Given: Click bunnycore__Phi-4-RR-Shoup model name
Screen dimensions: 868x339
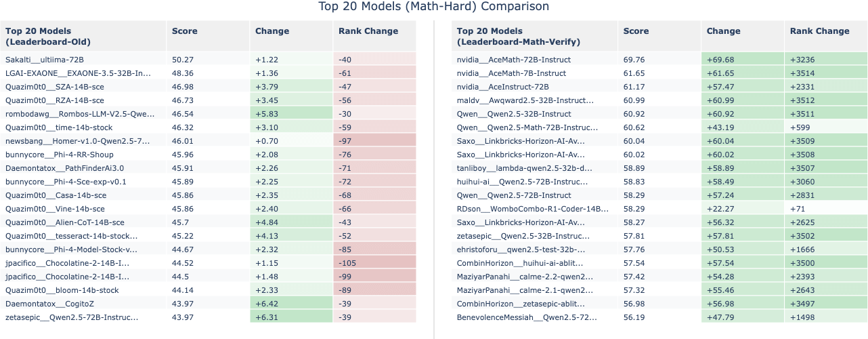Looking at the screenshot, I should click(59, 155).
